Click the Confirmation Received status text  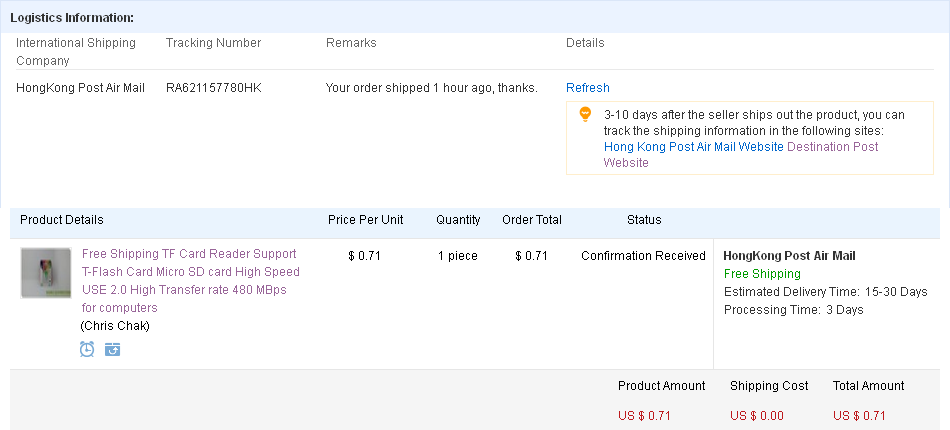click(643, 256)
